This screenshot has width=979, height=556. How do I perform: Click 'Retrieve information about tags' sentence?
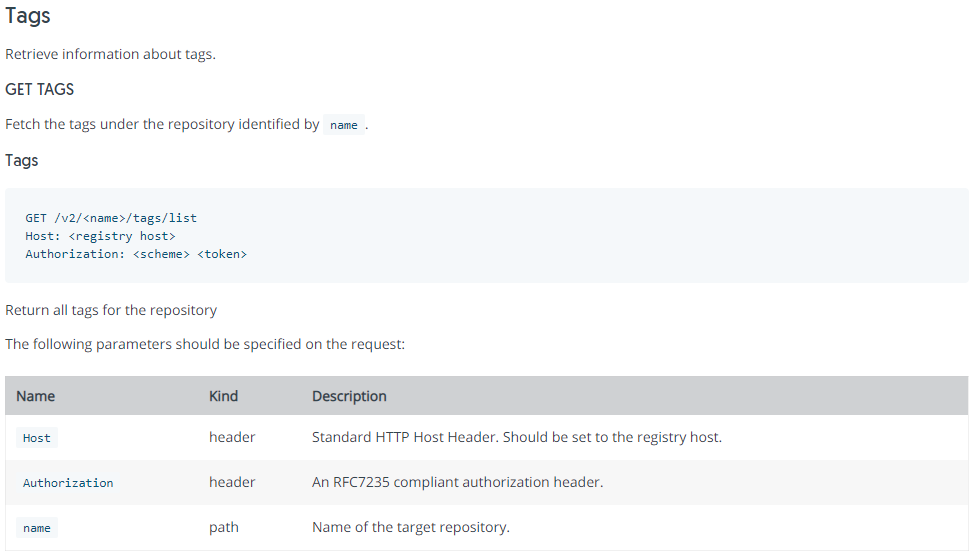(111, 54)
